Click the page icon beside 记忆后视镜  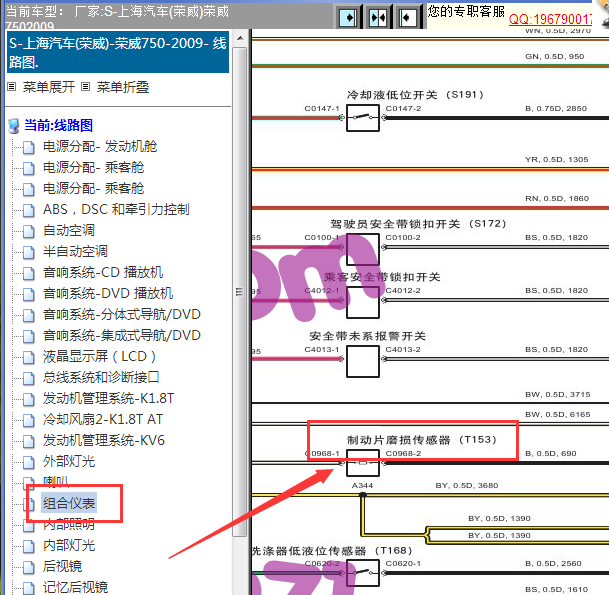point(28,588)
